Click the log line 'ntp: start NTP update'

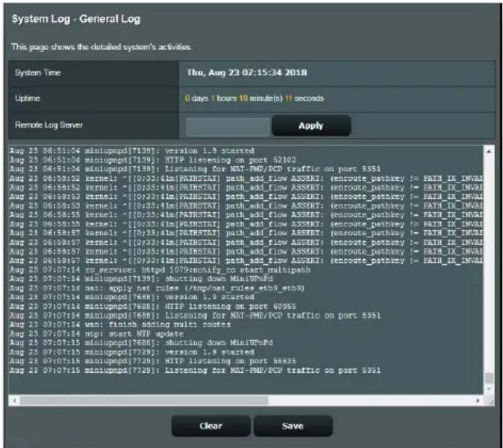97,334
